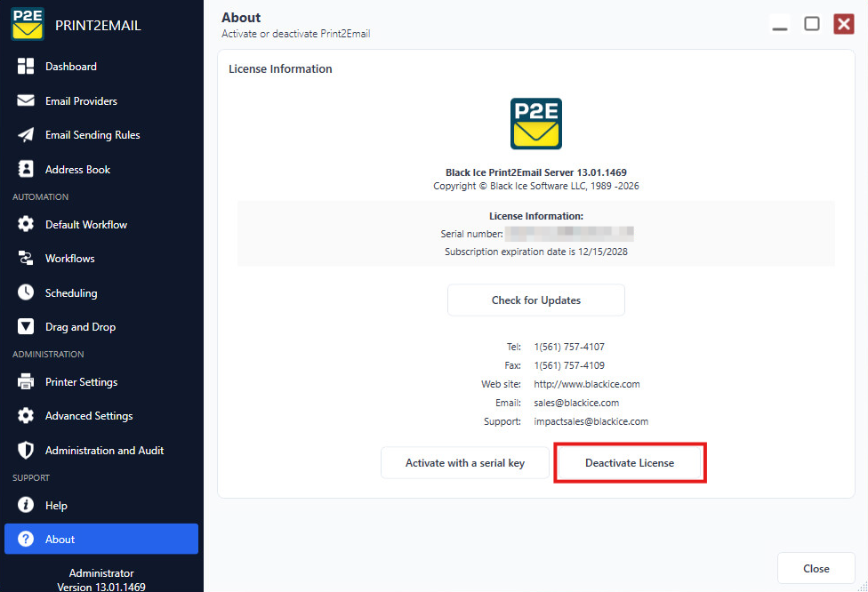
Task: Open Printer Settings
Action: pyautogui.click(x=101, y=381)
